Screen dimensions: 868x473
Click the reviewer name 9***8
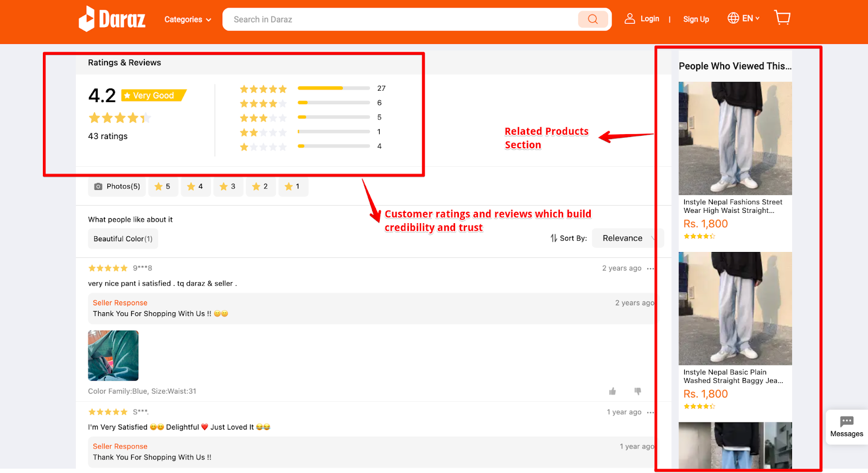tap(143, 268)
